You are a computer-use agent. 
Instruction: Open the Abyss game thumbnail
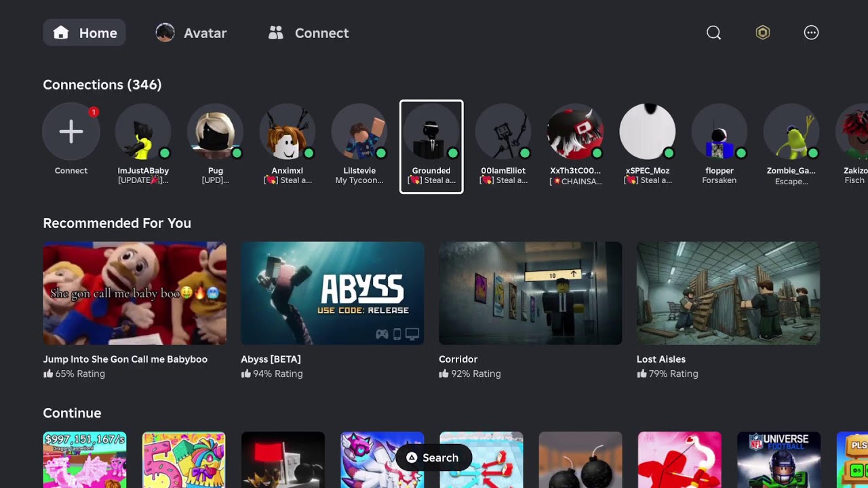332,293
